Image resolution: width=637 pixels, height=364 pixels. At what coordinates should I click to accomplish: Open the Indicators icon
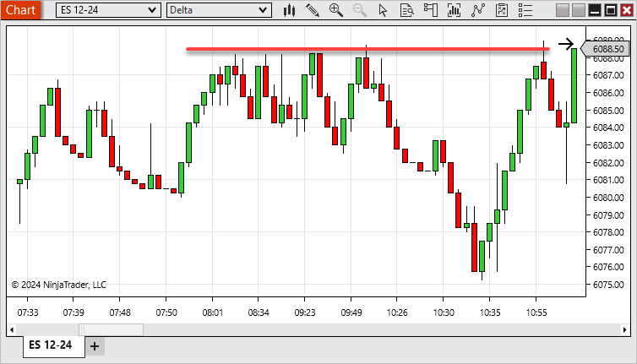coord(479,10)
